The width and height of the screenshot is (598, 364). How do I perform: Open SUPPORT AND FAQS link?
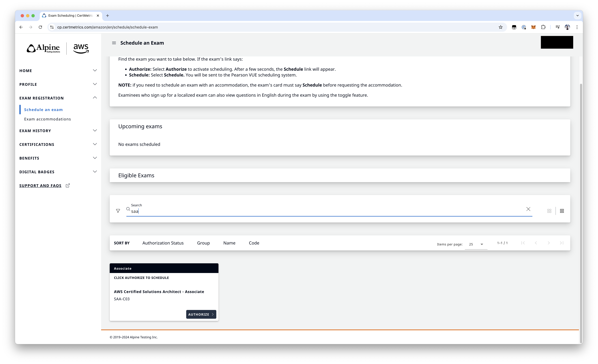[40, 186]
